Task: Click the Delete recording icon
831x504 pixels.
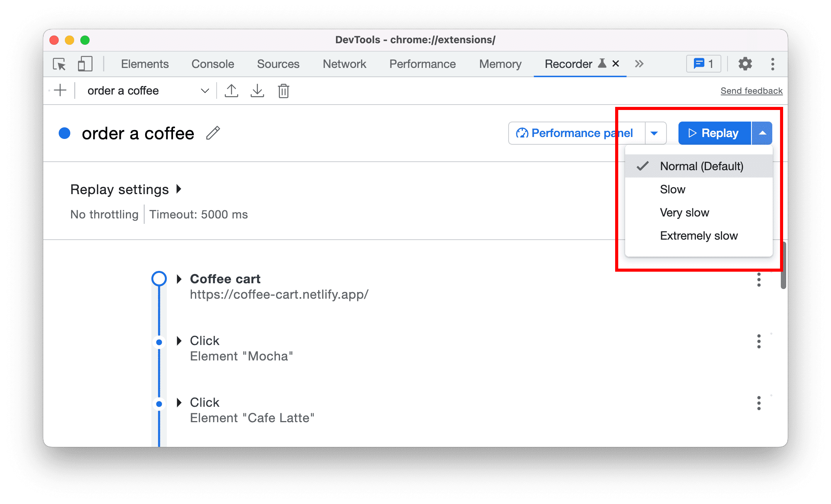Action: pos(284,91)
